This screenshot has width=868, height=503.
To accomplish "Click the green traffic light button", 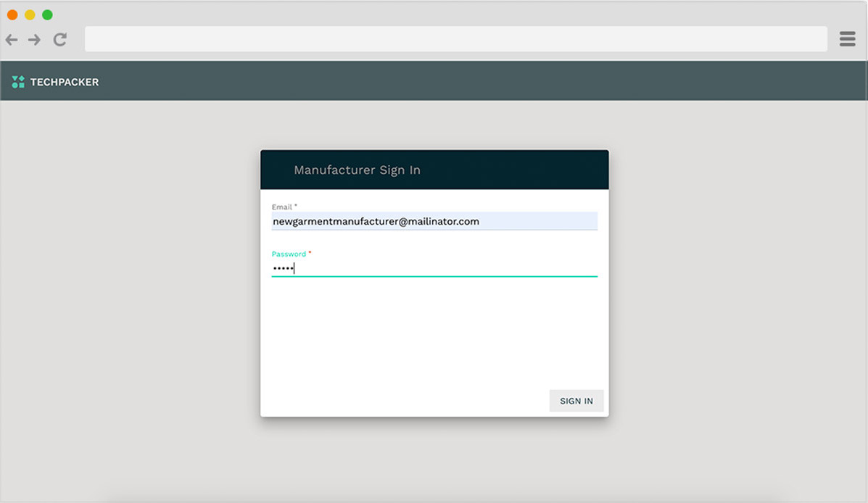I will tap(48, 13).
